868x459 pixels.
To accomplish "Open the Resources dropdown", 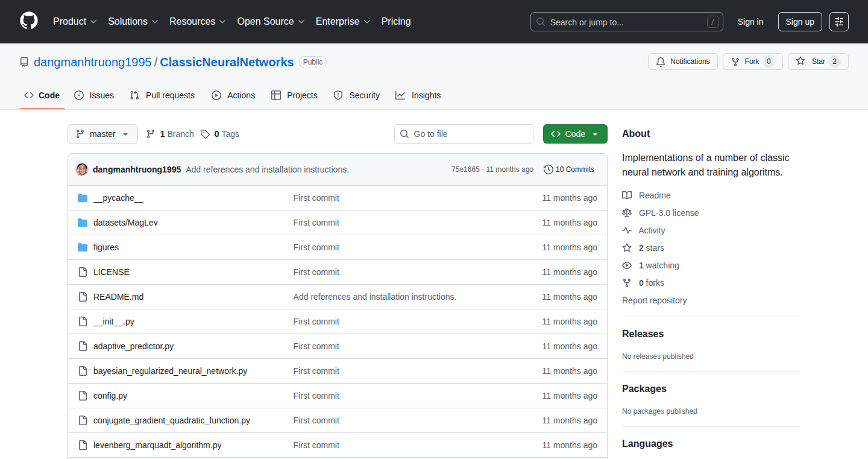I will pos(198,21).
